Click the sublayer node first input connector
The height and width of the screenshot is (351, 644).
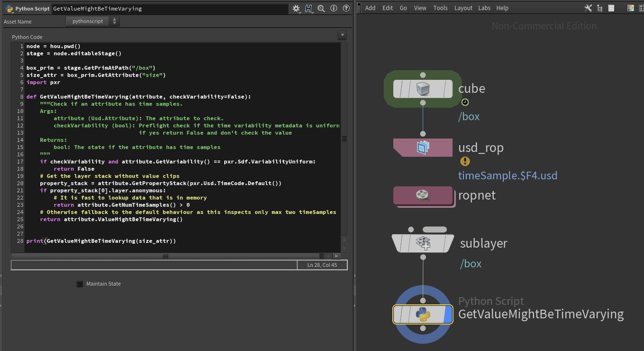411,229
